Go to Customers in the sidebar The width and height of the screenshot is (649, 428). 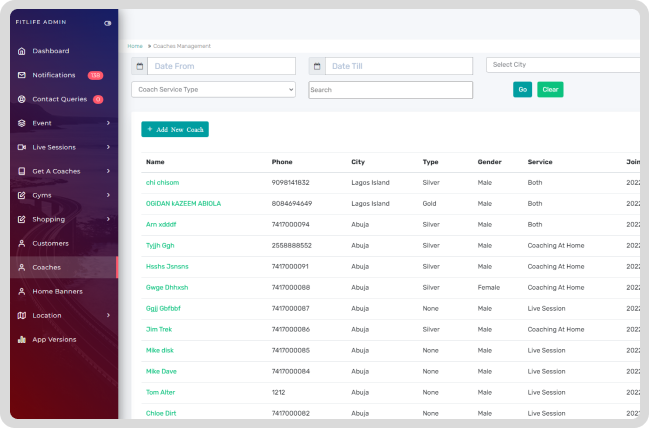50,243
